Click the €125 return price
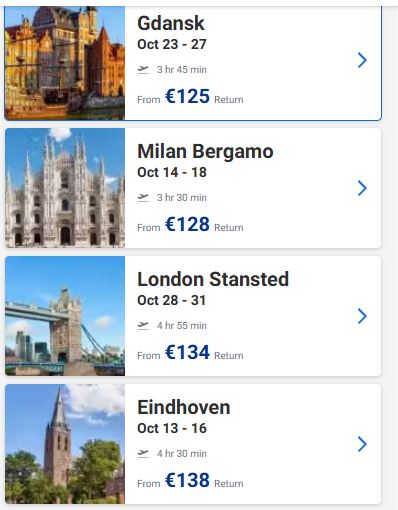 click(x=187, y=96)
